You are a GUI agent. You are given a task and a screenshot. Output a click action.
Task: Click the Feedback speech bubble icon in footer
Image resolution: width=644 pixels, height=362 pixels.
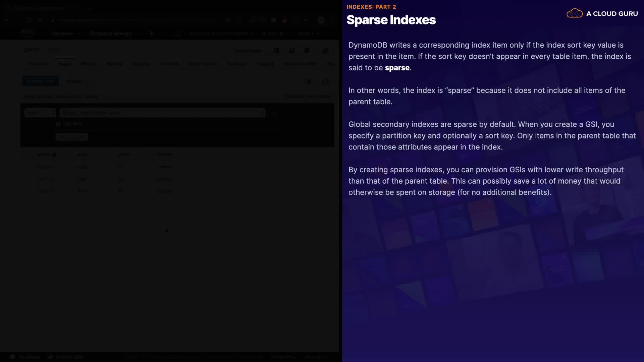coord(12,357)
